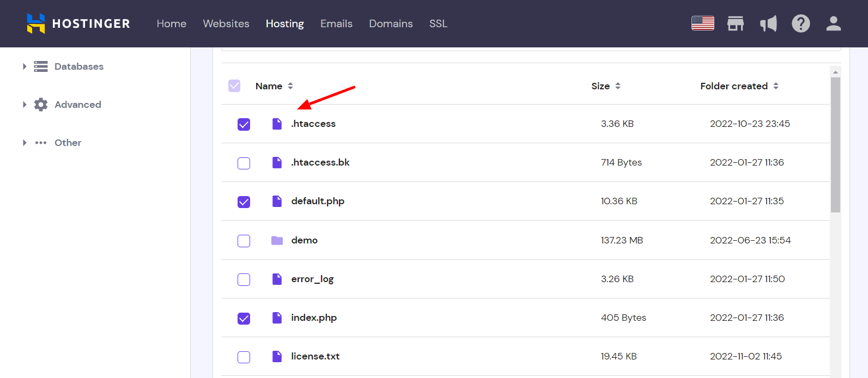Click the megaphone announcements icon
This screenshot has width=868, height=378.
[768, 23]
